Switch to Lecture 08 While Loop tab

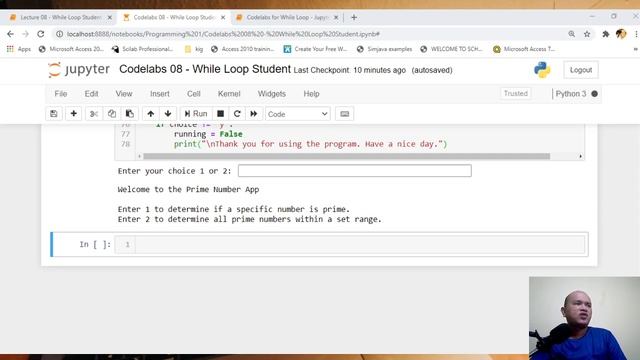[60, 18]
